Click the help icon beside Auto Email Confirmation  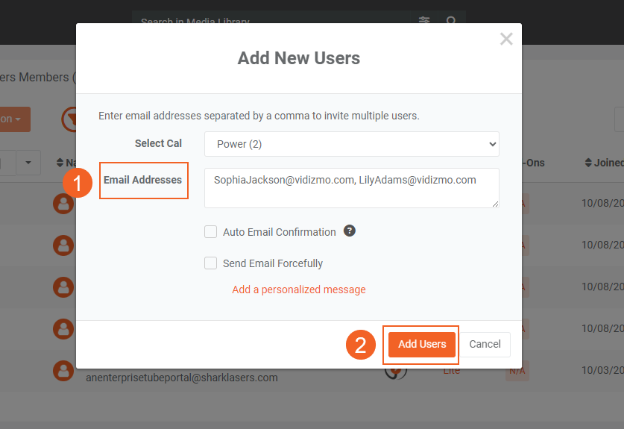click(350, 231)
